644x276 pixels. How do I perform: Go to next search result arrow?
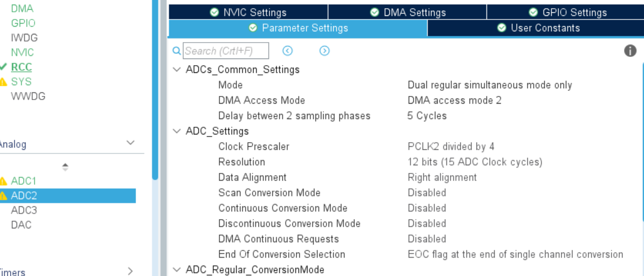(325, 51)
